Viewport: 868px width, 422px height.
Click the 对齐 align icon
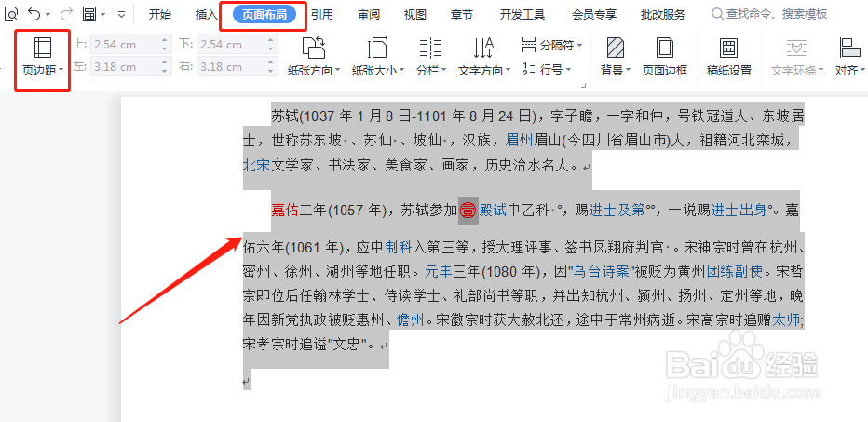pos(848,48)
